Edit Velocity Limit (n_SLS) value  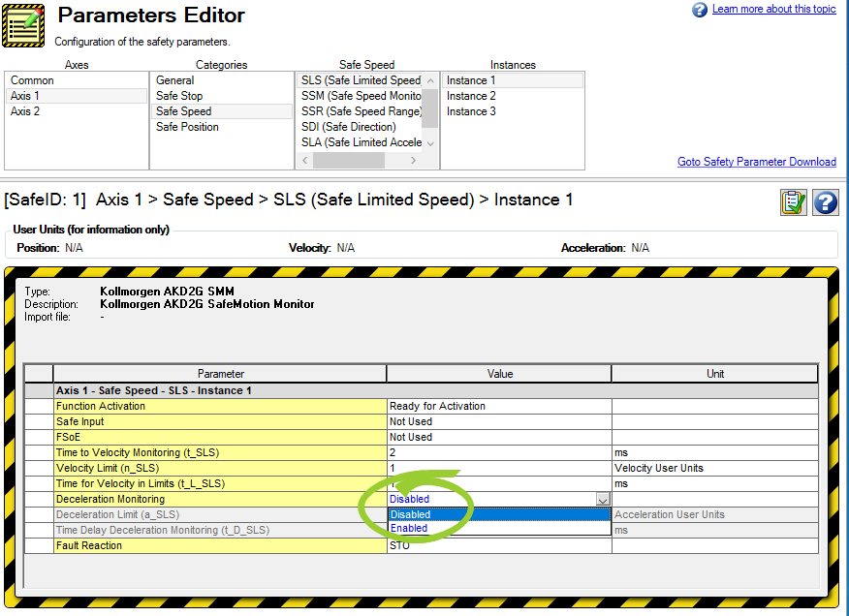[499, 468]
